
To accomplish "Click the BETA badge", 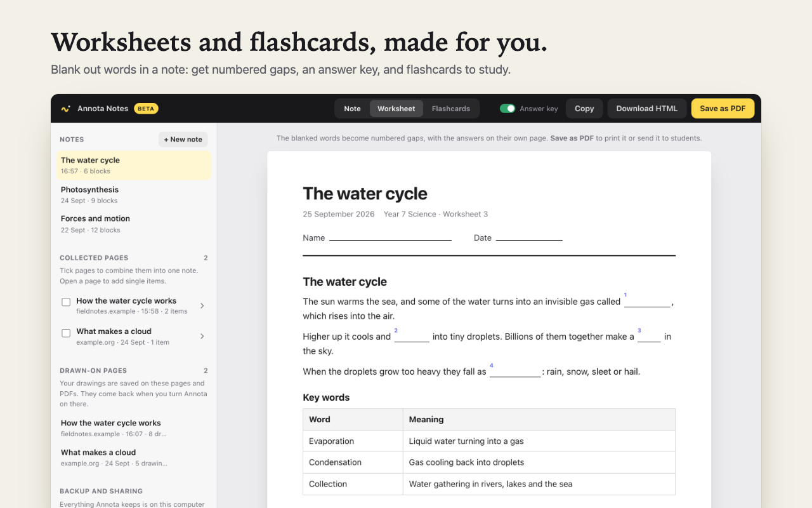I will point(146,109).
